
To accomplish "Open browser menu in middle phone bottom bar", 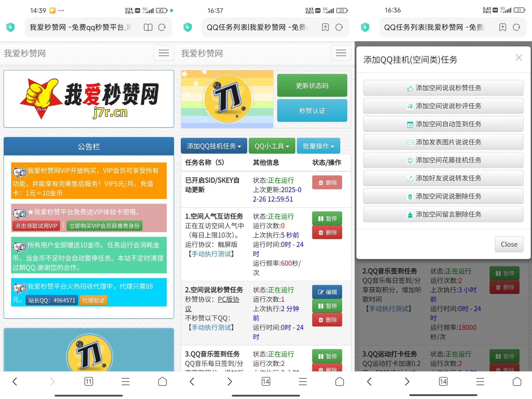I will tap(303, 382).
